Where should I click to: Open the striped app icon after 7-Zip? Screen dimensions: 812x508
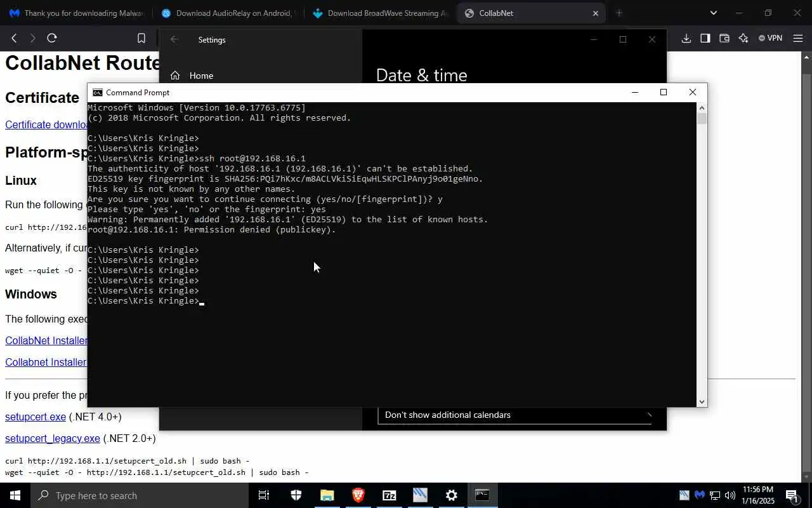tap(421, 495)
